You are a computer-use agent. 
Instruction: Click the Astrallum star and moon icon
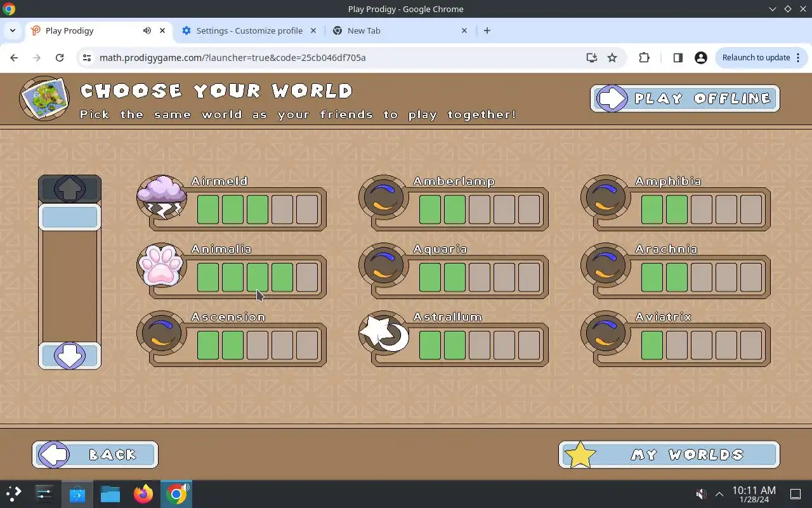(x=384, y=333)
